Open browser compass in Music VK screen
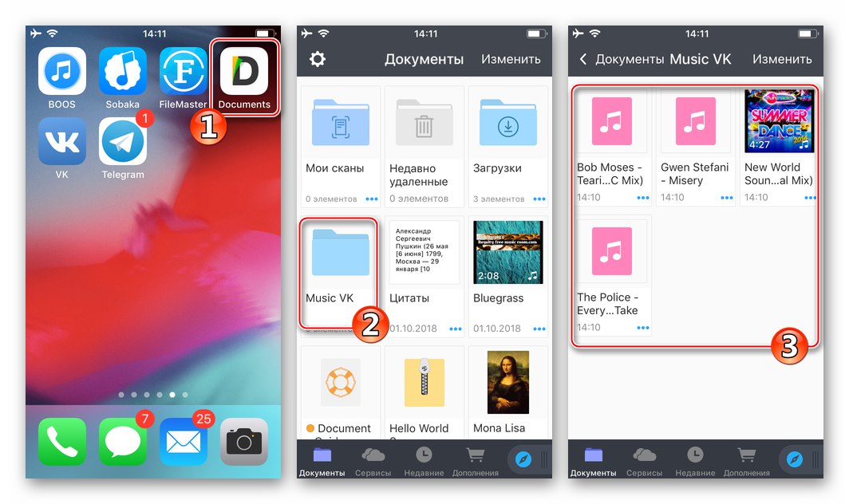The width and height of the screenshot is (849, 504). [794, 459]
